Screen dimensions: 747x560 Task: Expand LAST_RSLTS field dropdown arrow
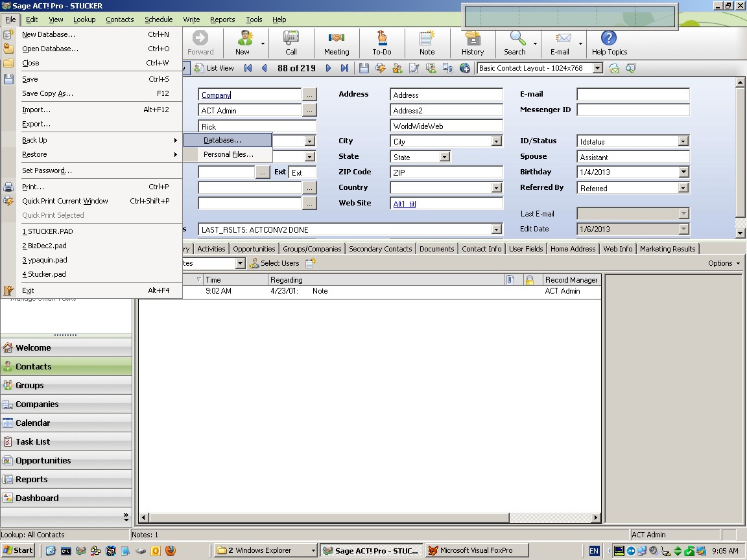(x=497, y=229)
